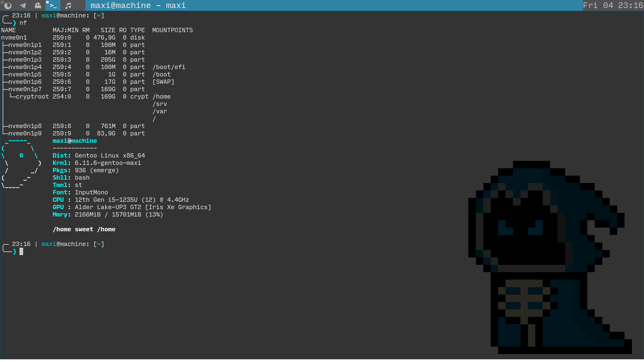This screenshot has height=362, width=644.
Task: Select the 'nvme0n1p8' partition name
Action: click(x=25, y=126)
